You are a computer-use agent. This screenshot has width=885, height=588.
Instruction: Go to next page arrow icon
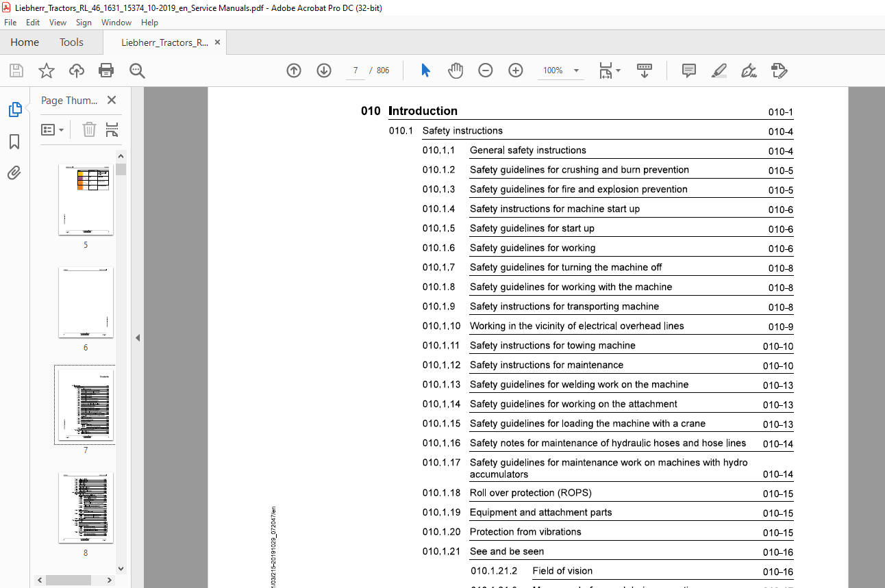point(324,71)
